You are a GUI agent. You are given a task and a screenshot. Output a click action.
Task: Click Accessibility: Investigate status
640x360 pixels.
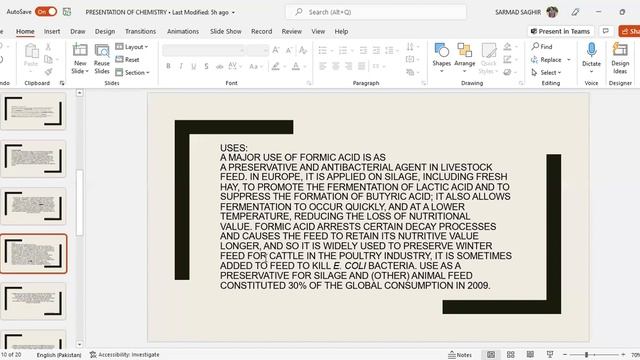pos(124,355)
